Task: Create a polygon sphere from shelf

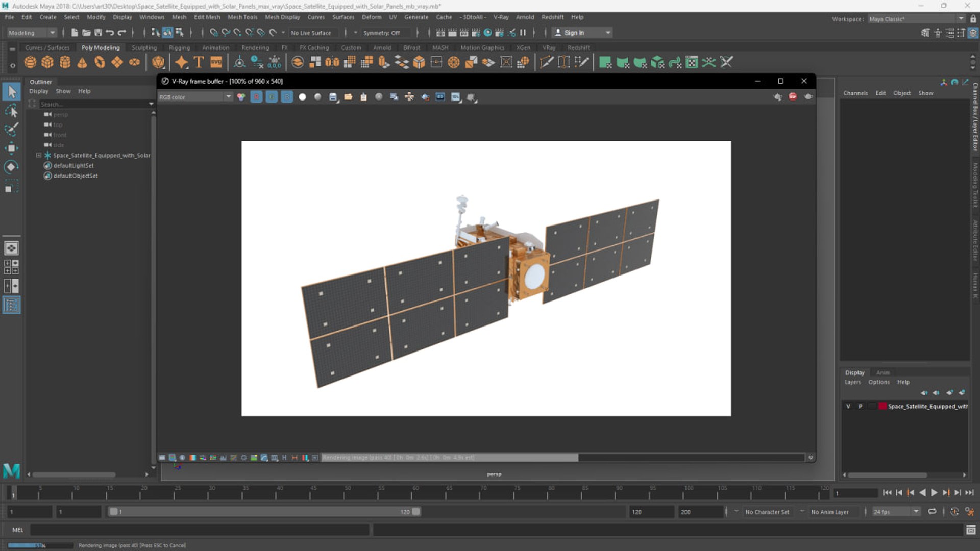Action: [x=30, y=62]
